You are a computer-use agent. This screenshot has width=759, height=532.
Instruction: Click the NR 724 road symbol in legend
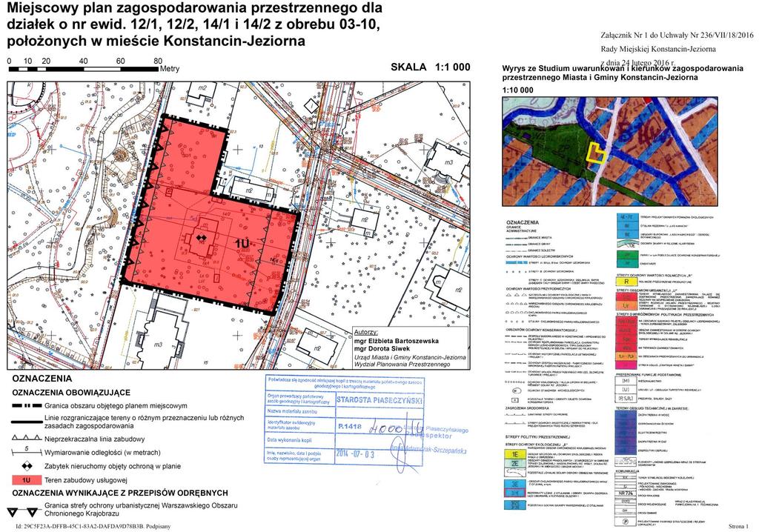(626, 493)
